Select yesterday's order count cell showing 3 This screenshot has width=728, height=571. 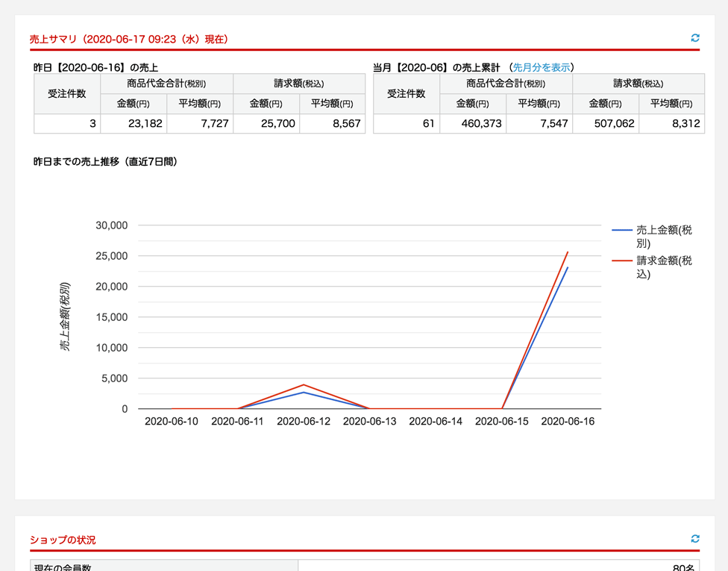coord(67,124)
